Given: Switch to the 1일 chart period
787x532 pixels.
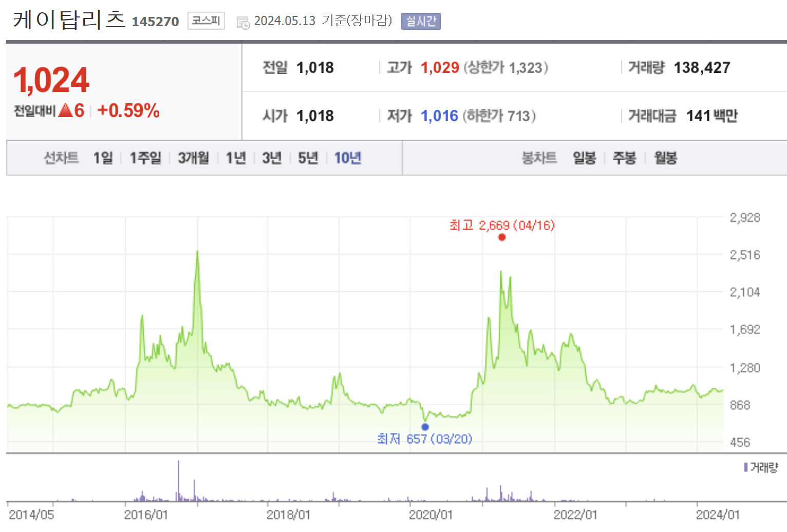Looking at the screenshot, I should pyautogui.click(x=103, y=158).
